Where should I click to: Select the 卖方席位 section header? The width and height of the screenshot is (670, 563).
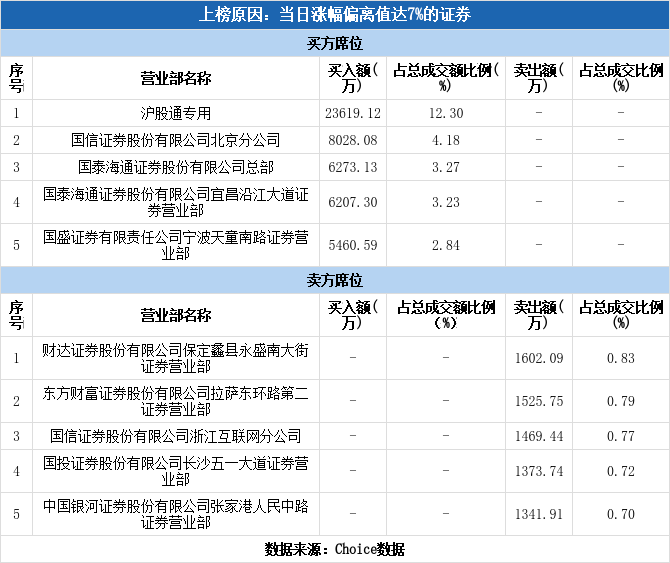(x=335, y=280)
